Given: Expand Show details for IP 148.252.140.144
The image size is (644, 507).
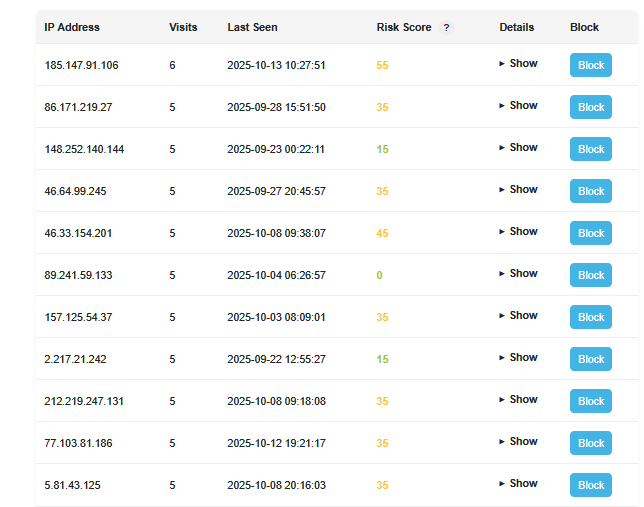Looking at the screenshot, I should click(x=518, y=148).
